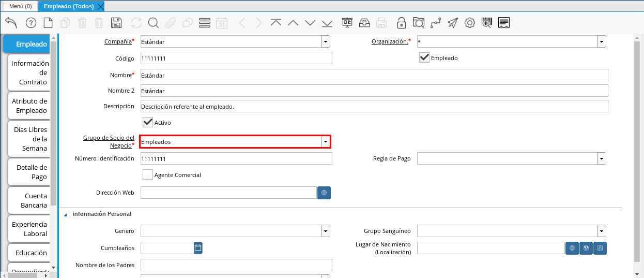This screenshot has width=644, height=278.
Task: Open the Genero dropdown
Action: tap(326, 231)
